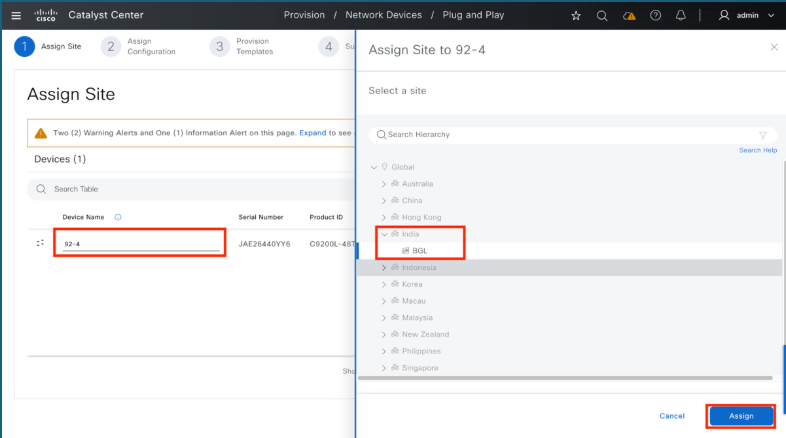Screen dimensions: 786x438
Task: Expand the Korea site node
Action: click(x=383, y=284)
